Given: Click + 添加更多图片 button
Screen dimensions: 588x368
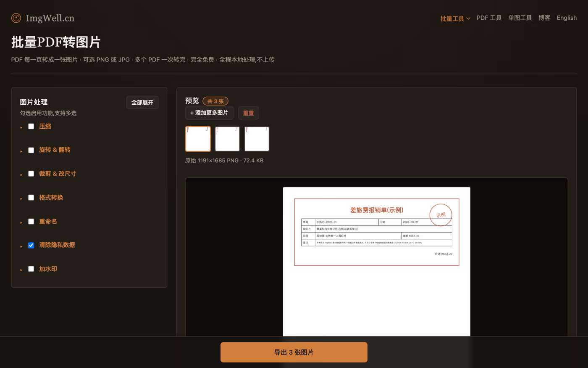Looking at the screenshot, I should 209,113.
